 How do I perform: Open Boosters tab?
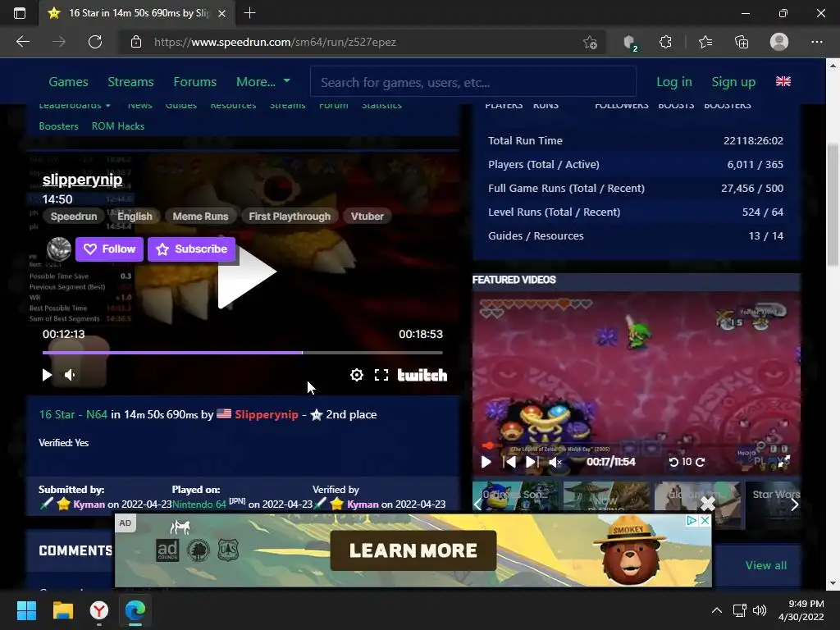tap(58, 126)
